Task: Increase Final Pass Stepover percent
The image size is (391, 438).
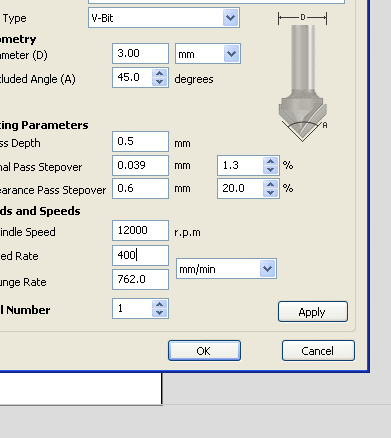Action: [270, 161]
